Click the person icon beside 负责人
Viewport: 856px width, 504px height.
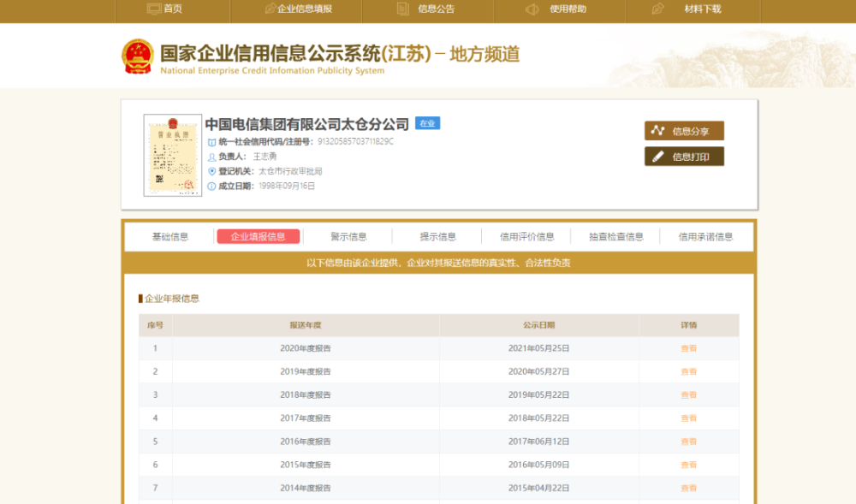pyautogui.click(x=211, y=157)
